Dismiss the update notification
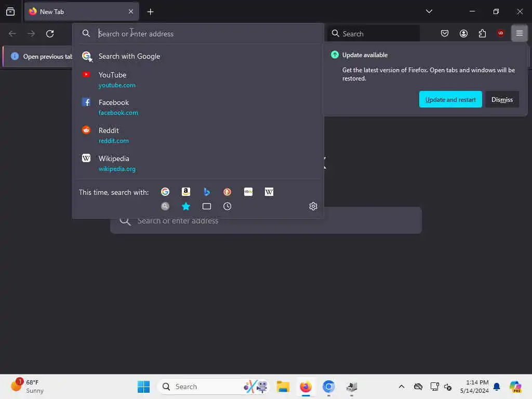 coord(502,99)
